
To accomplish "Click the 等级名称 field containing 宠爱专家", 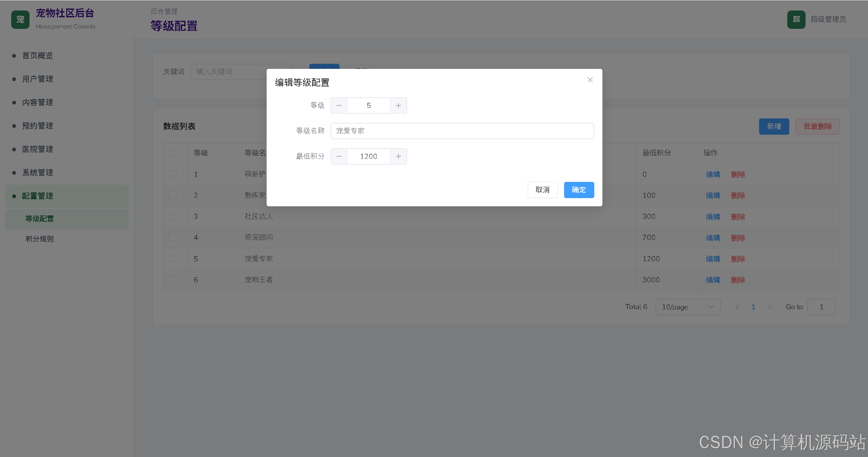I will click(x=462, y=131).
